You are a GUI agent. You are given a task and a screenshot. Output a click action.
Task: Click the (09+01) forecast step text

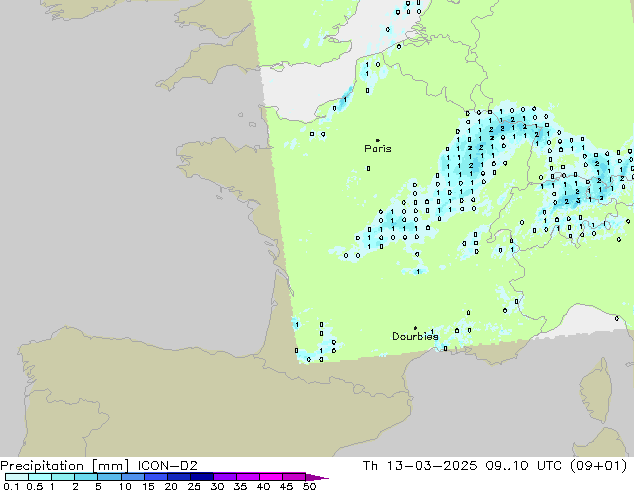click(598, 466)
